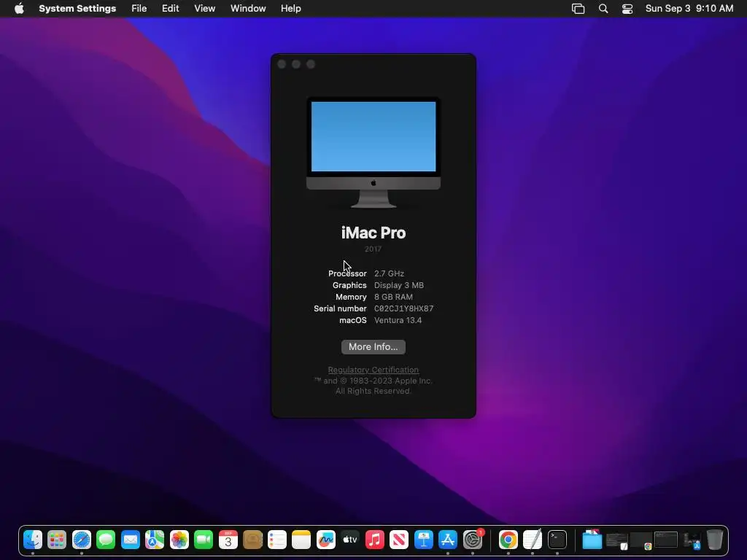
Task: Click the serial number C02CJ1Y8HX87
Action: tap(403, 308)
